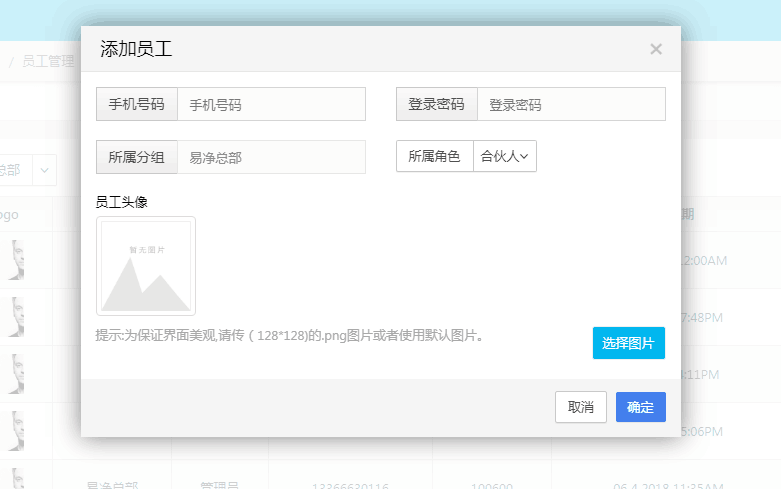Image resolution: width=781 pixels, height=489 pixels.
Task: Confirm with the 确定 button
Action: [641, 407]
